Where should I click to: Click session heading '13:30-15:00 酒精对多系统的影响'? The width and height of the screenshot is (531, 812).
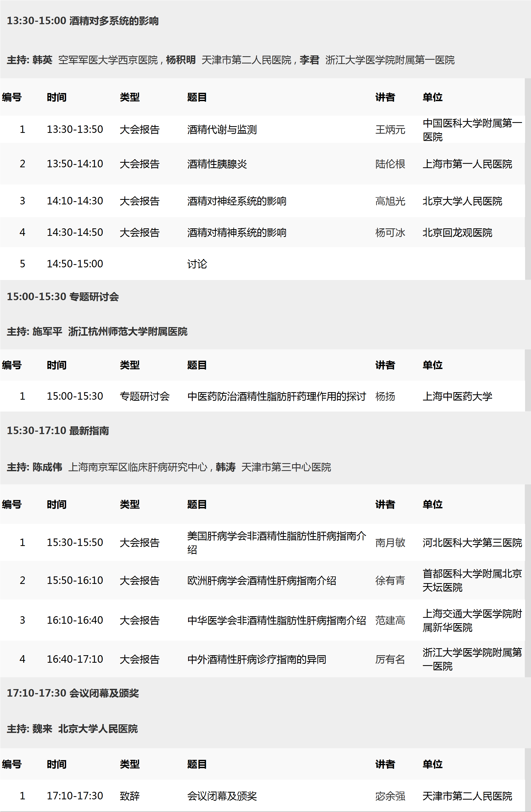point(83,21)
